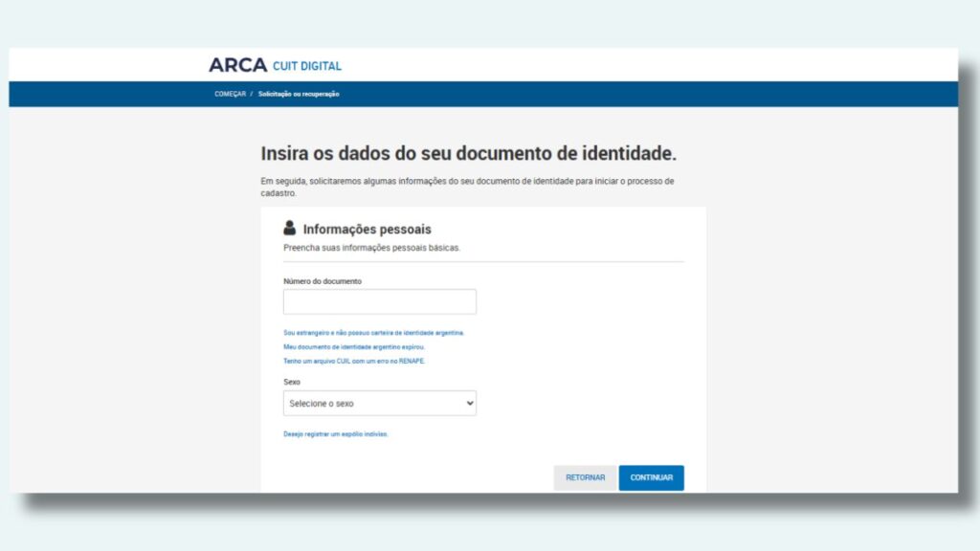Open the expired Argentine identity document link
The width and height of the screenshot is (980, 551).
pyautogui.click(x=353, y=346)
